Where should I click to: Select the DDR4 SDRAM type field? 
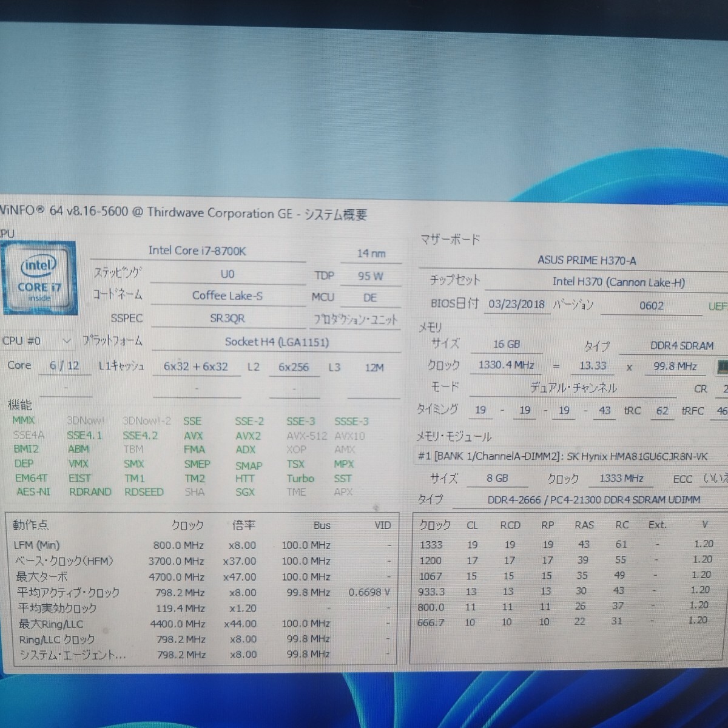tap(682, 346)
